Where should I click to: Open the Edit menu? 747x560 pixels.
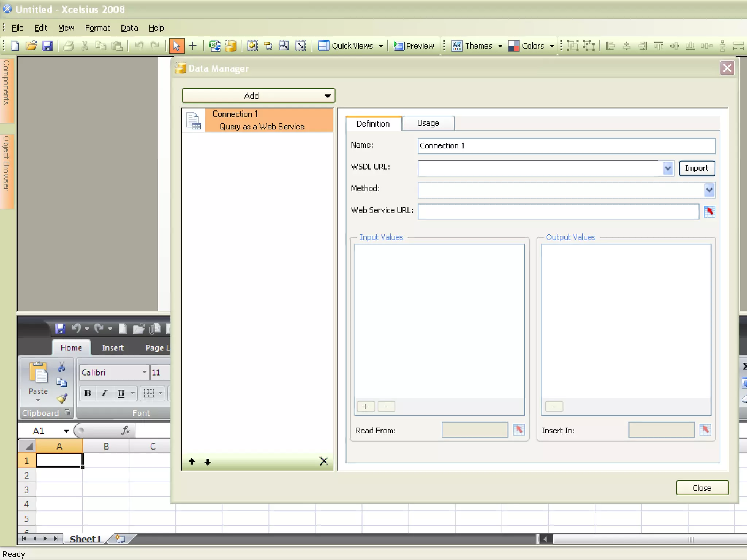41,28
